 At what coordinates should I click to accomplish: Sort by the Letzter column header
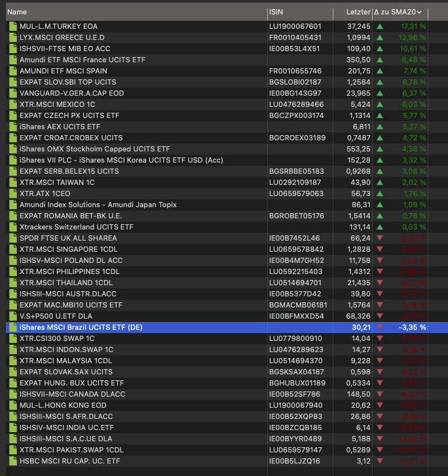pos(358,12)
